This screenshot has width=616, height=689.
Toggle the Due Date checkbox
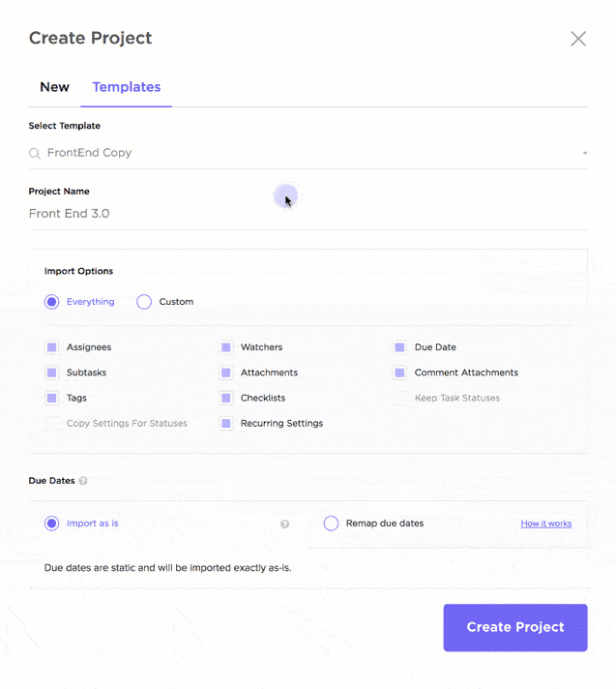[399, 347]
